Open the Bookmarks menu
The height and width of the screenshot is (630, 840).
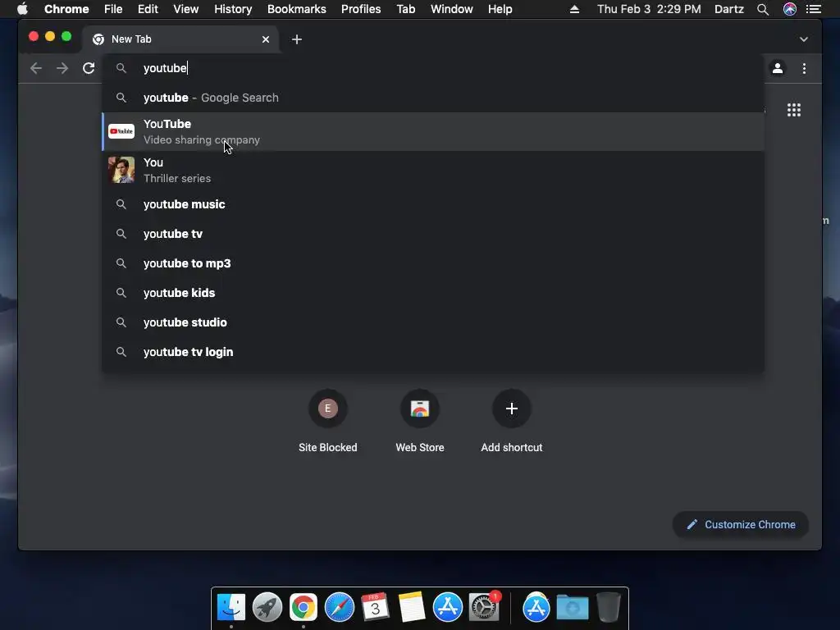tap(296, 9)
